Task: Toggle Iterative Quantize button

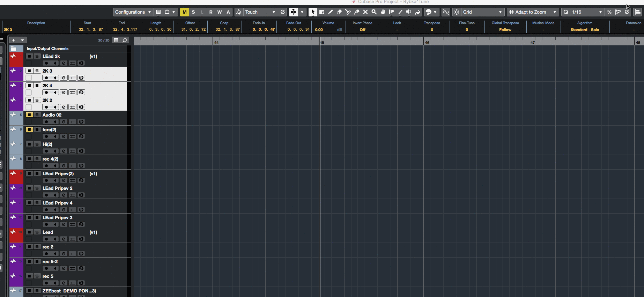Action: (609, 12)
